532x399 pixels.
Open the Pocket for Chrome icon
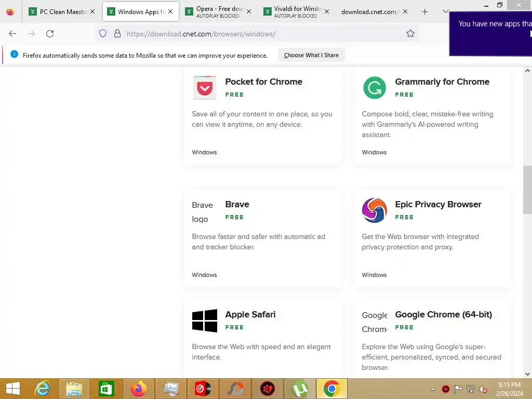[205, 88]
